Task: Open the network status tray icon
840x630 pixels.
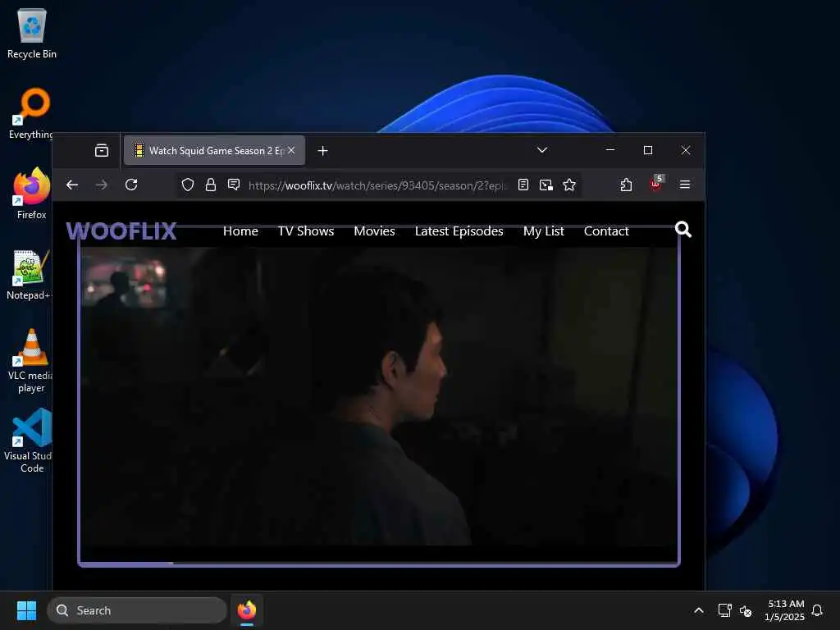Action: tap(724, 610)
